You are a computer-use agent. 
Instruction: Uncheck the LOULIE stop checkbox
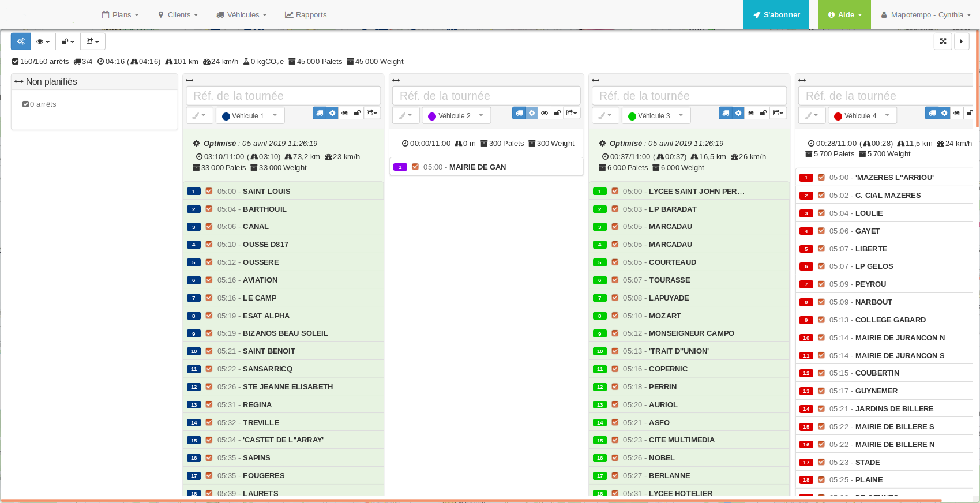821,213
